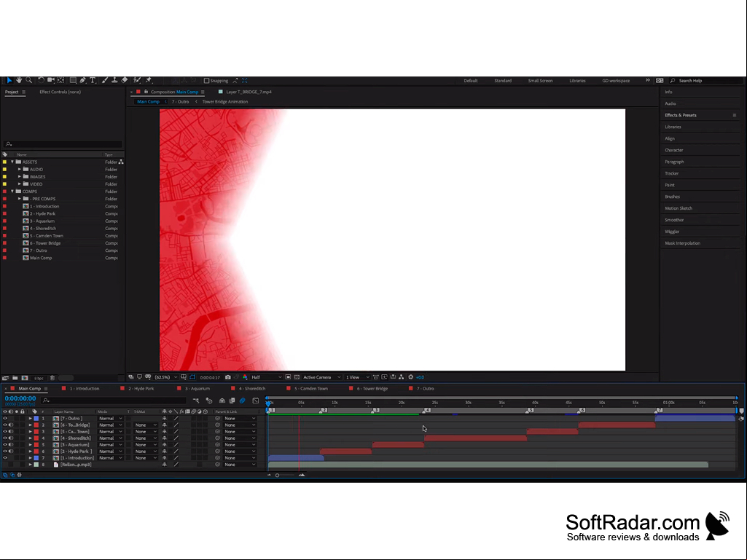Image resolution: width=747 pixels, height=560 pixels.
Task: Switch to 3 - Aquarium timeline tab
Action: pos(197,389)
